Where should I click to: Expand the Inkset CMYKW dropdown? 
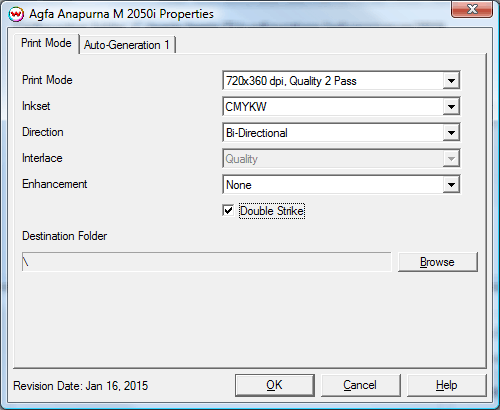451,107
